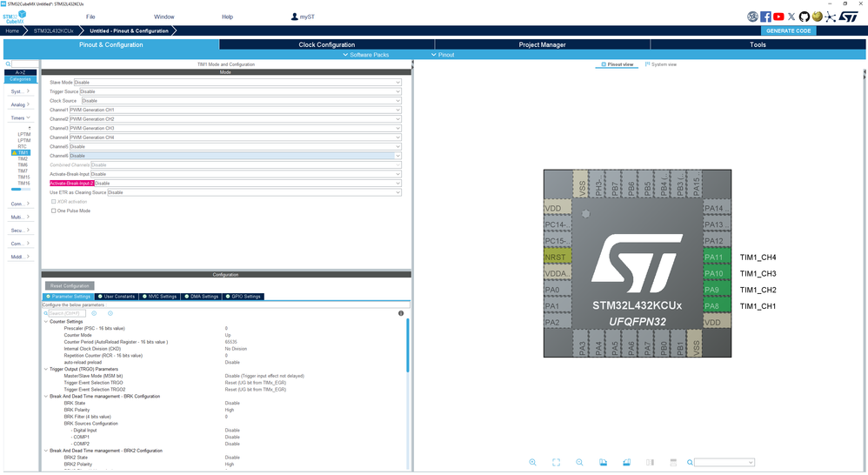Expand the Analog category
868x475 pixels.
coord(21,104)
